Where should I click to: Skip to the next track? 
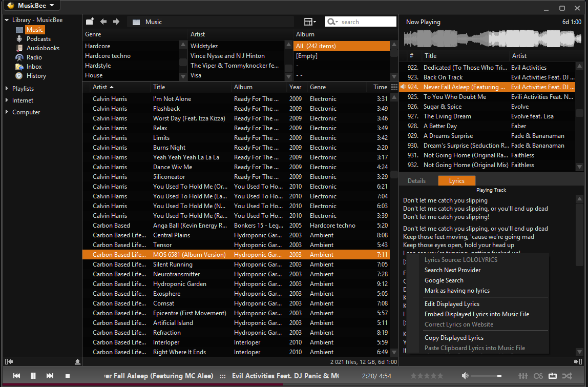coord(50,376)
